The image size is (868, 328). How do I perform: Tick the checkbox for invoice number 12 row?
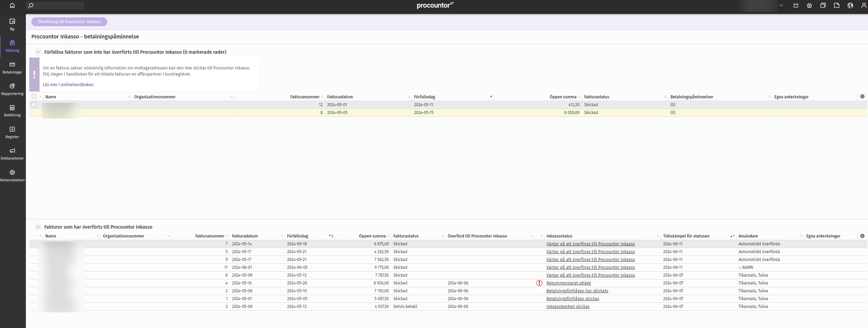point(34,105)
